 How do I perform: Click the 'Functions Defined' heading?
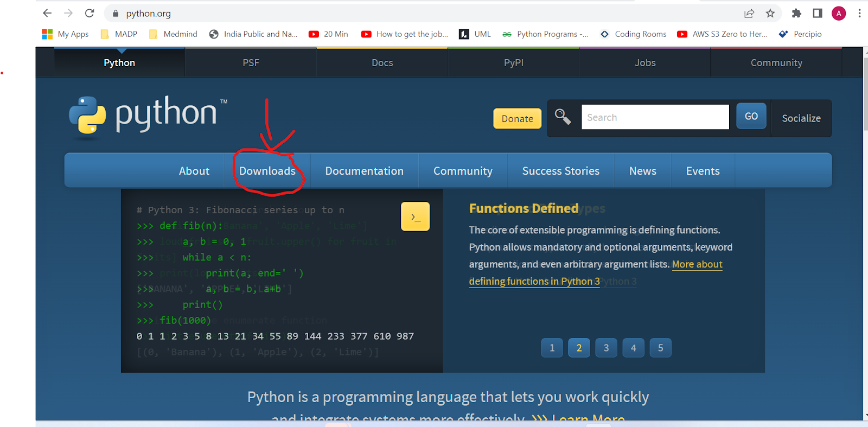524,208
